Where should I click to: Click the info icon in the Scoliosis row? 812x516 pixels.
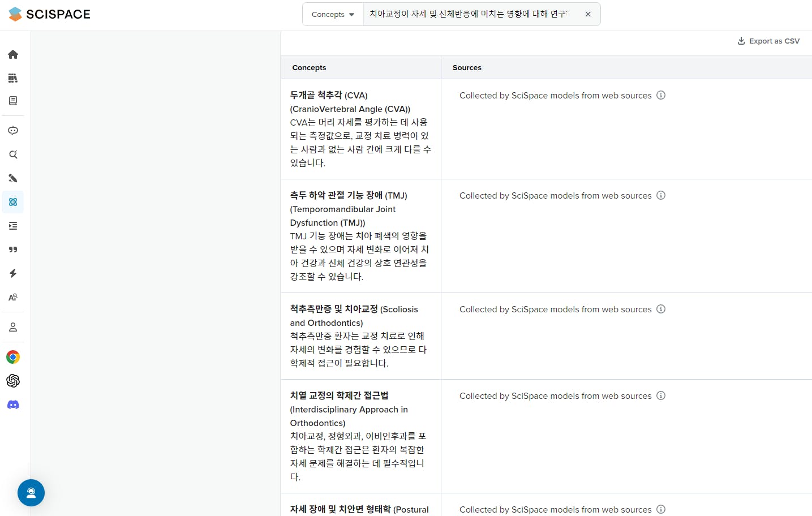pyautogui.click(x=661, y=309)
